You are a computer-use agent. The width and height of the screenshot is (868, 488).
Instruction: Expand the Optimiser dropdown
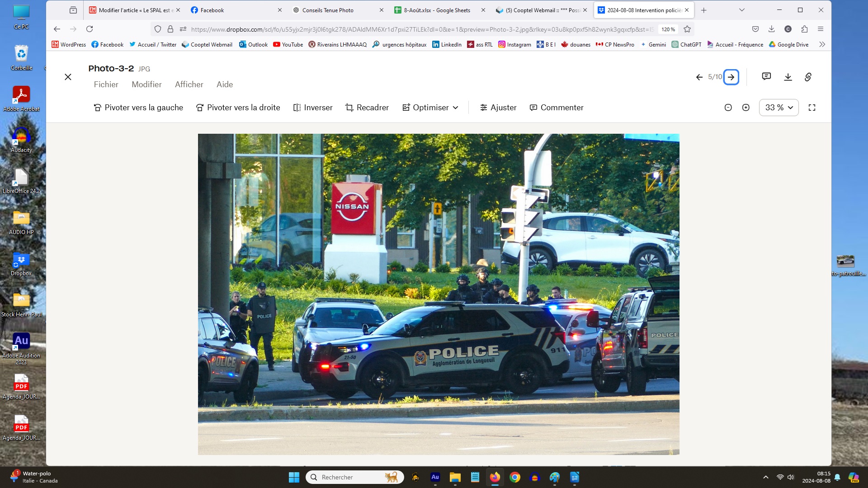point(430,108)
